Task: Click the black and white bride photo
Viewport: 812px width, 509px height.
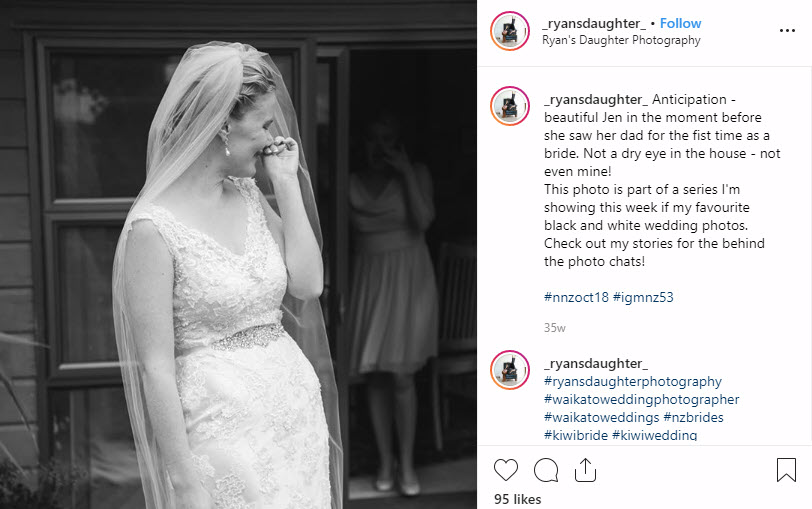Action: (238, 254)
